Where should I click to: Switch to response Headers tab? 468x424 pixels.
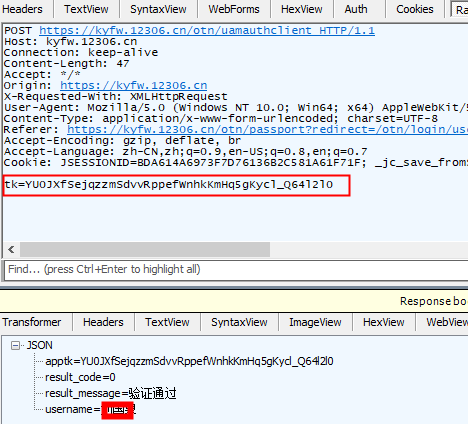click(103, 322)
